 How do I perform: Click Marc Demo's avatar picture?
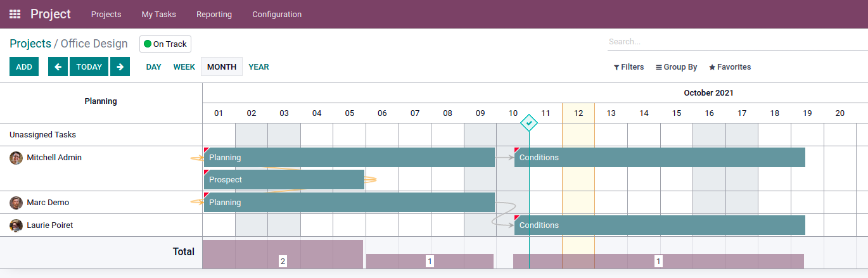pyautogui.click(x=16, y=203)
